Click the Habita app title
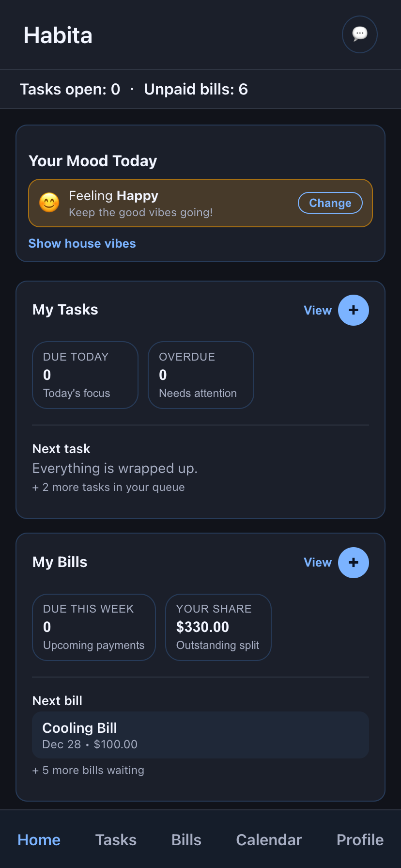The height and width of the screenshot is (868, 401). coord(58,35)
